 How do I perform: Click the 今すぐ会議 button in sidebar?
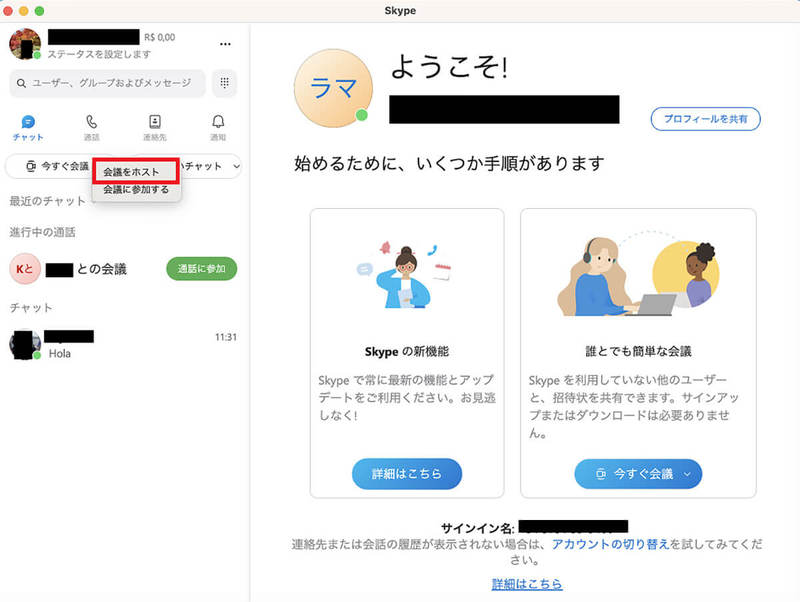coord(57,166)
